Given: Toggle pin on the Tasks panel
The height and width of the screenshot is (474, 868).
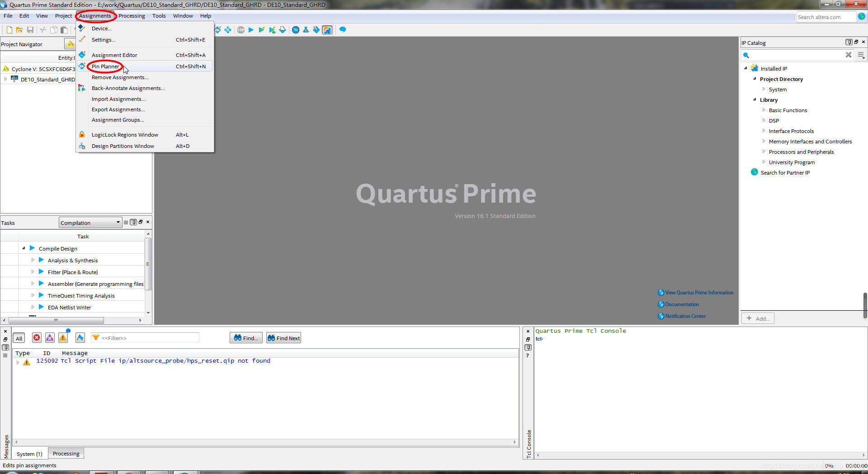Looking at the screenshot, I should (x=133, y=222).
